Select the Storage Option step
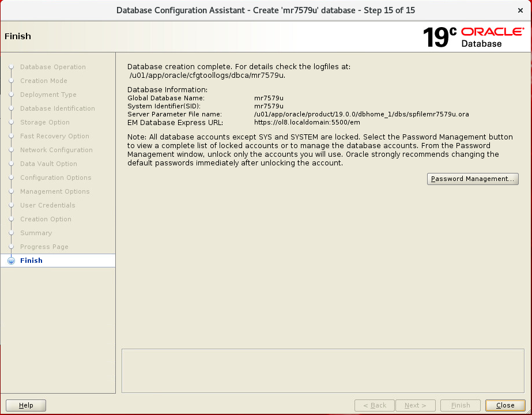The height and width of the screenshot is (415, 532). pos(45,122)
